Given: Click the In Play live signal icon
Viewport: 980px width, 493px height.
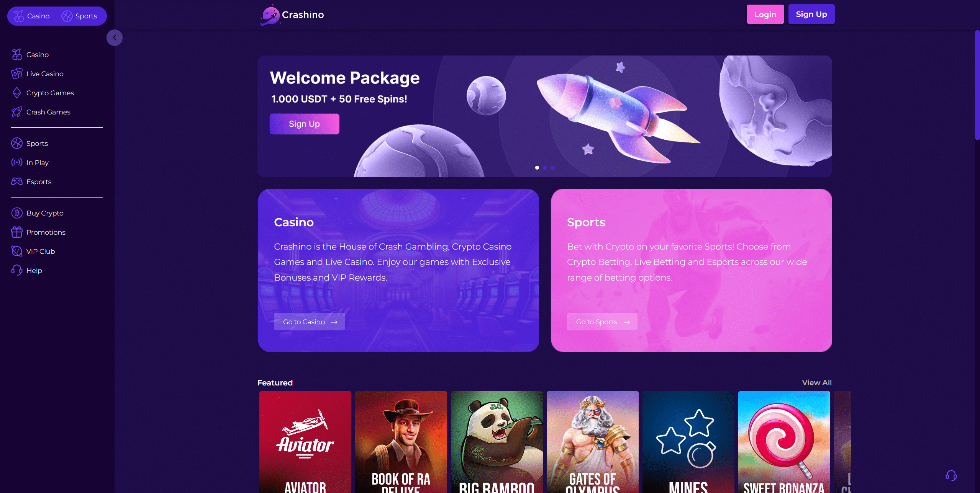Looking at the screenshot, I should 17,162.
